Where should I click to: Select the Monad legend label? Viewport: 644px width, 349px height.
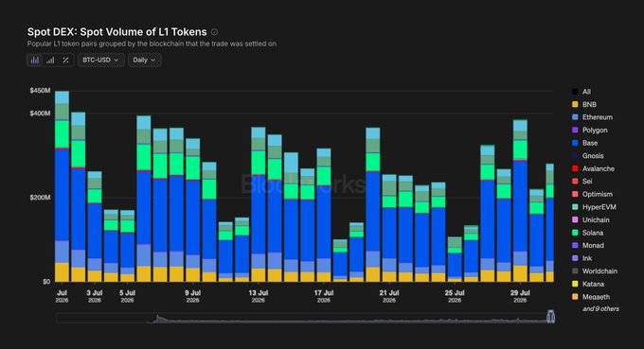click(x=593, y=245)
